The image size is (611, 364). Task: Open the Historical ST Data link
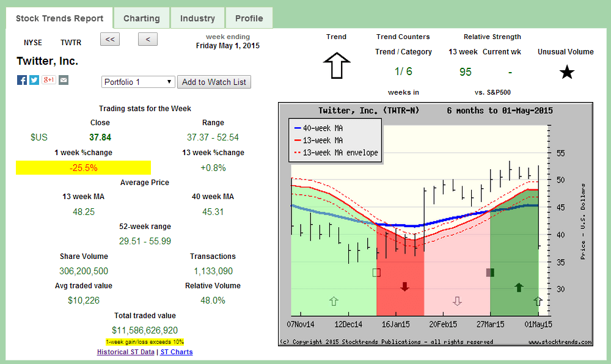pyautogui.click(x=125, y=352)
